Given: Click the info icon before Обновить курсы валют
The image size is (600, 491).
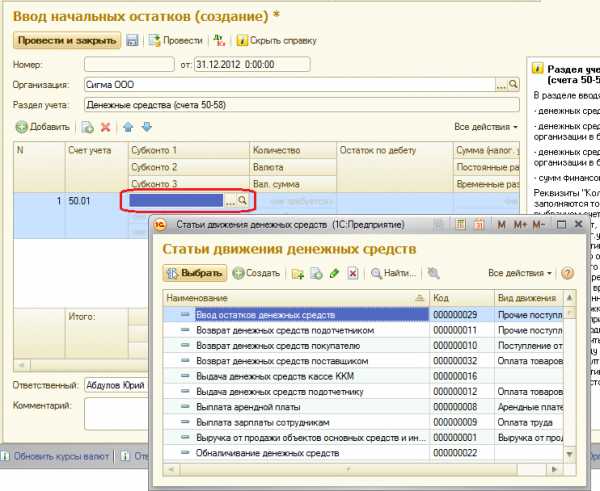Looking at the screenshot, I should [6, 456].
